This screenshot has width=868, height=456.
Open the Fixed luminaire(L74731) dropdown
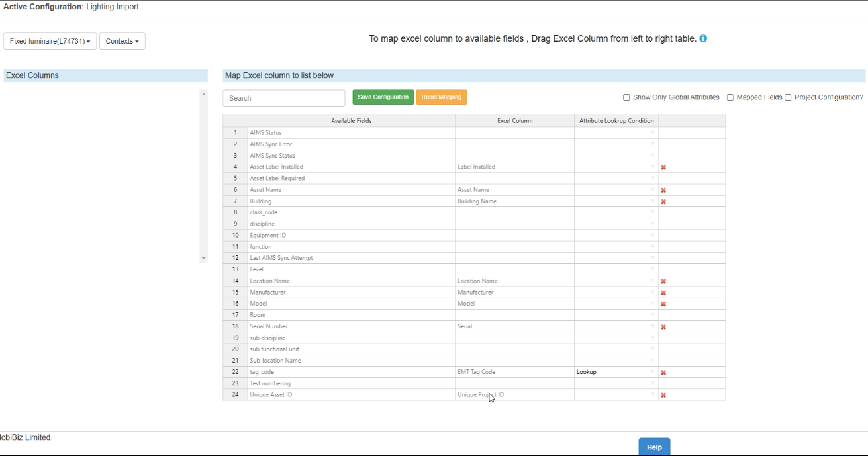[x=50, y=41]
